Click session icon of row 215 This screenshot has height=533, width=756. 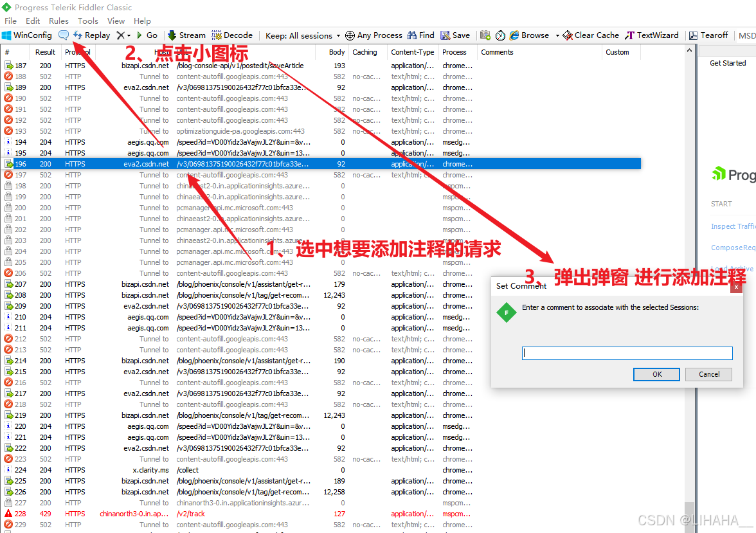pyautogui.click(x=8, y=372)
